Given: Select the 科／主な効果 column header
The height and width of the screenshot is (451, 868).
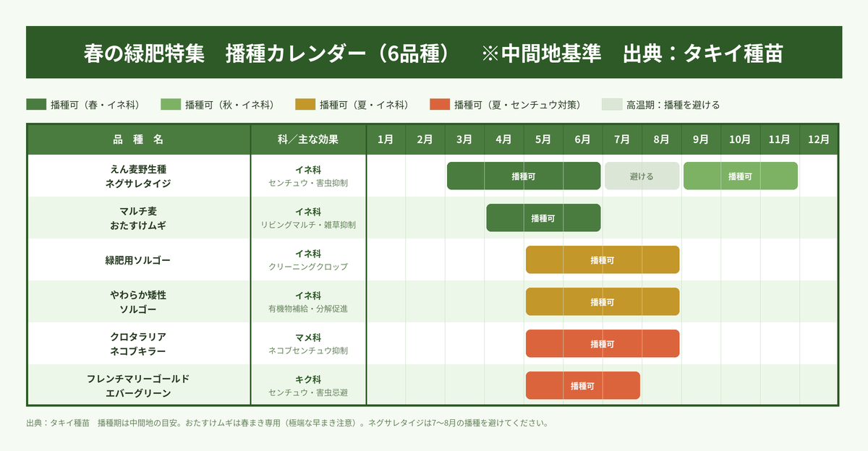Looking at the screenshot, I should 308,139.
